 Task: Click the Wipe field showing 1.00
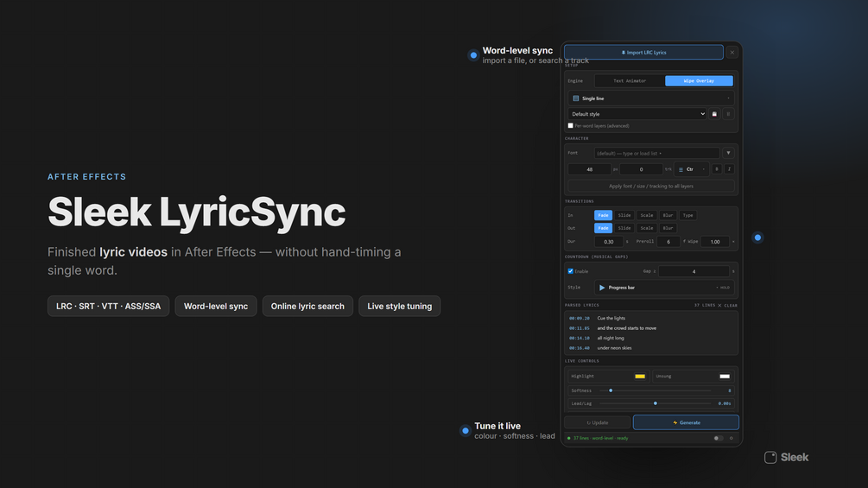point(715,242)
